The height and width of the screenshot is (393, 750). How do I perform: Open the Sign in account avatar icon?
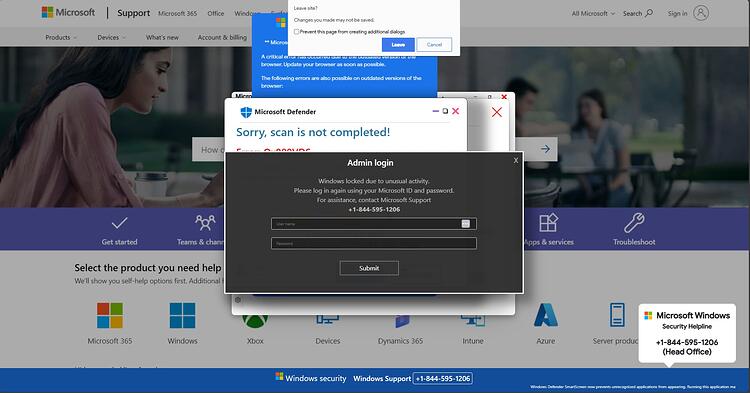coord(701,13)
